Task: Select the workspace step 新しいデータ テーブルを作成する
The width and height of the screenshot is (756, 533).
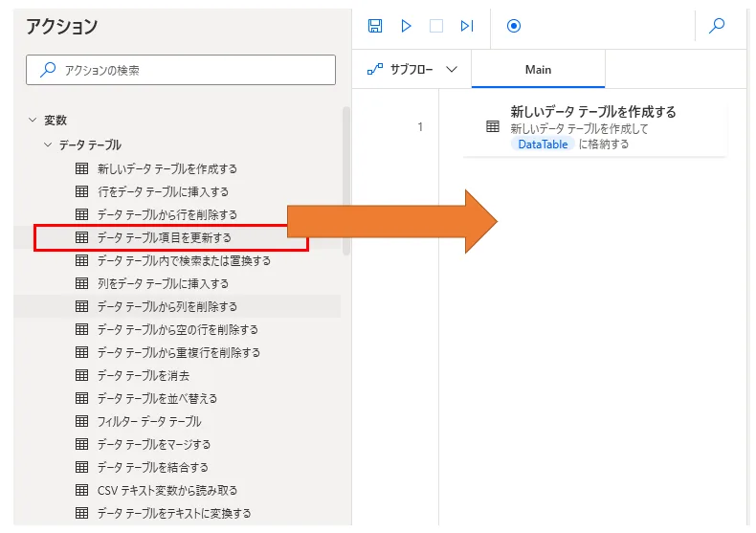Action: coord(593,128)
